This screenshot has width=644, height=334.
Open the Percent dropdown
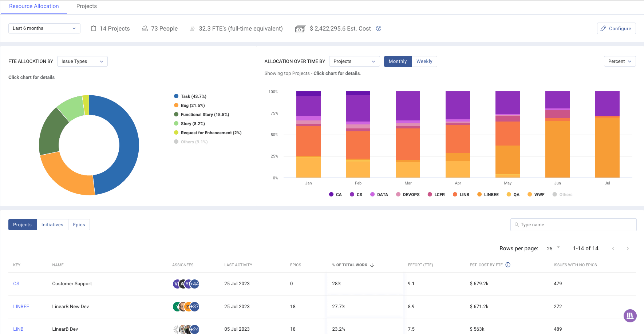tap(620, 61)
